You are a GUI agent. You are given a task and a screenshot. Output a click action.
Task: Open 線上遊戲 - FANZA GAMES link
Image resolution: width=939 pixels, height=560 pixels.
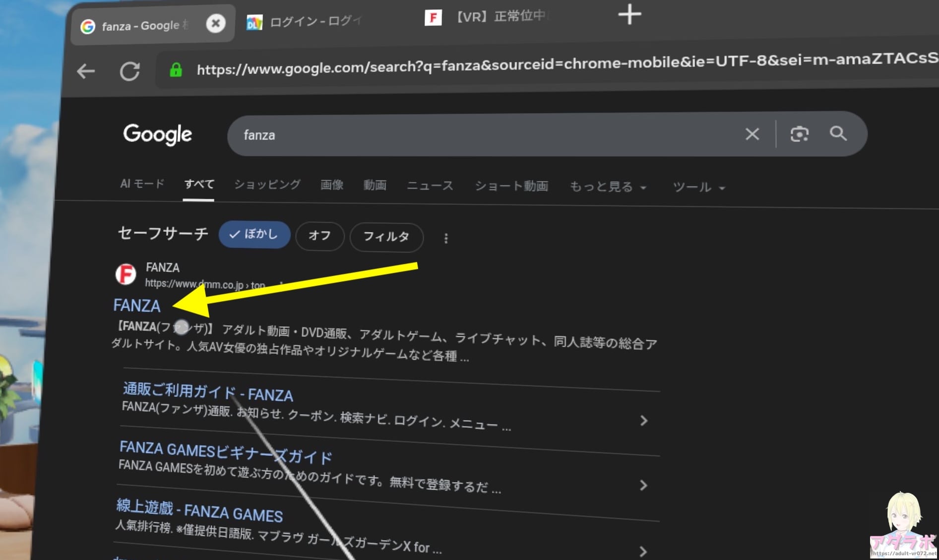[x=199, y=510]
